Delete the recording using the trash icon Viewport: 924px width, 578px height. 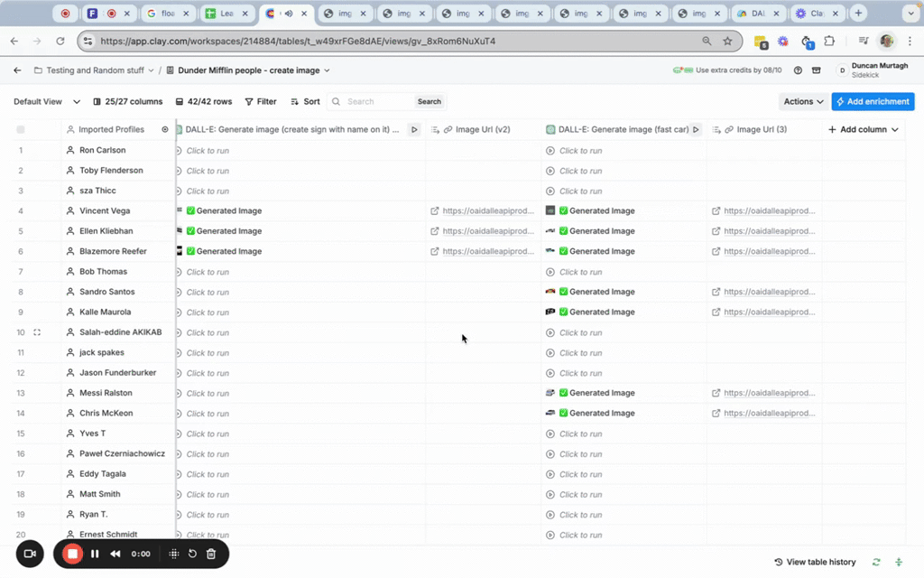coord(211,554)
